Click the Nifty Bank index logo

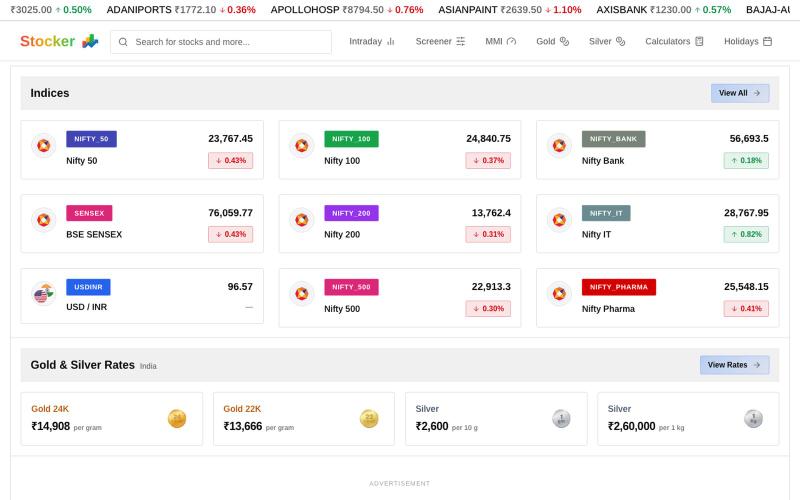pyautogui.click(x=559, y=146)
